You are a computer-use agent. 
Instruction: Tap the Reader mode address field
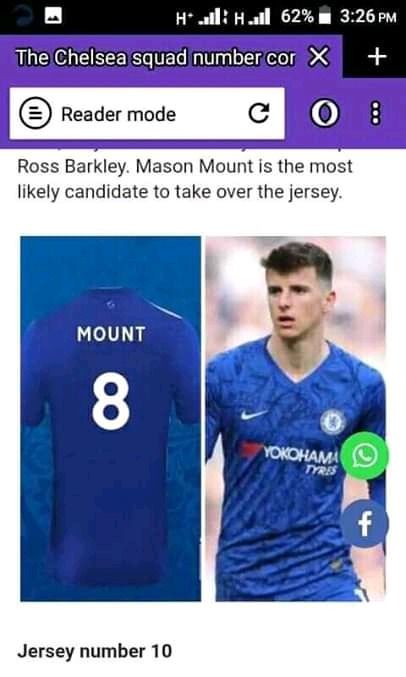147,114
